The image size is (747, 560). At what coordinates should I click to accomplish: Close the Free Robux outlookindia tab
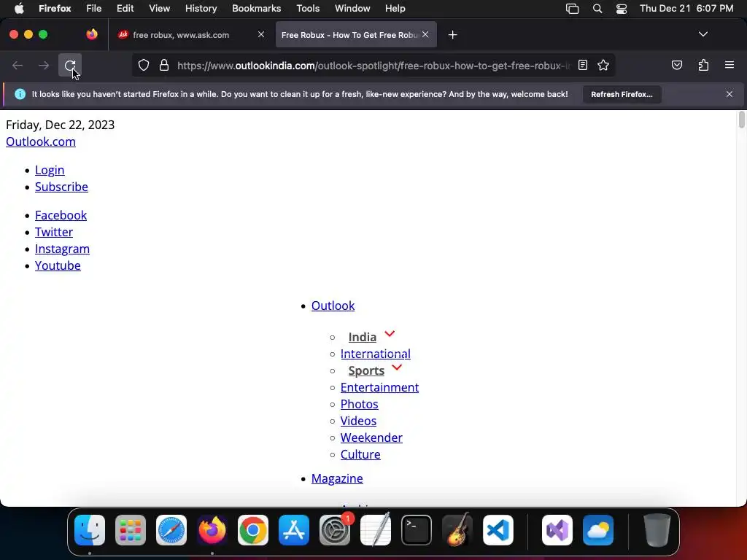tap(425, 34)
